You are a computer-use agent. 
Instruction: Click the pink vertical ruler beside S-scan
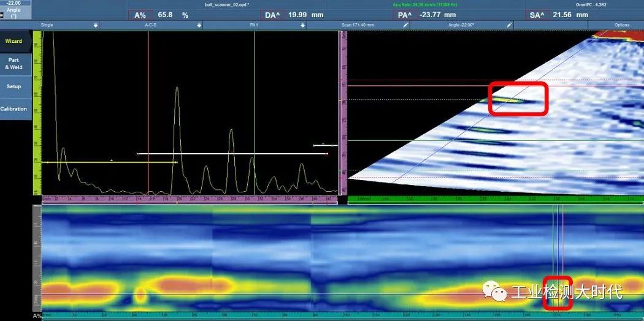(x=343, y=113)
